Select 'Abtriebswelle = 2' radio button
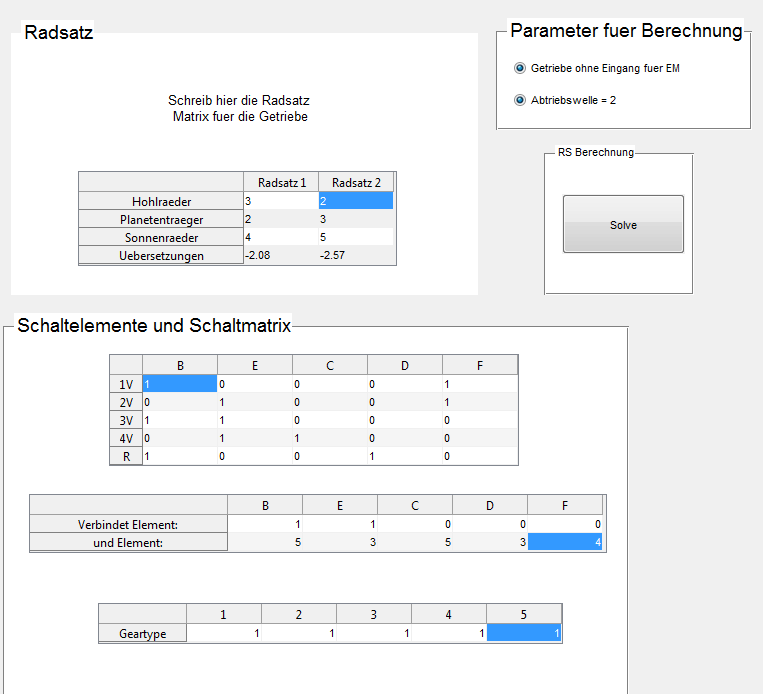This screenshot has height=694, width=763. coord(519,100)
